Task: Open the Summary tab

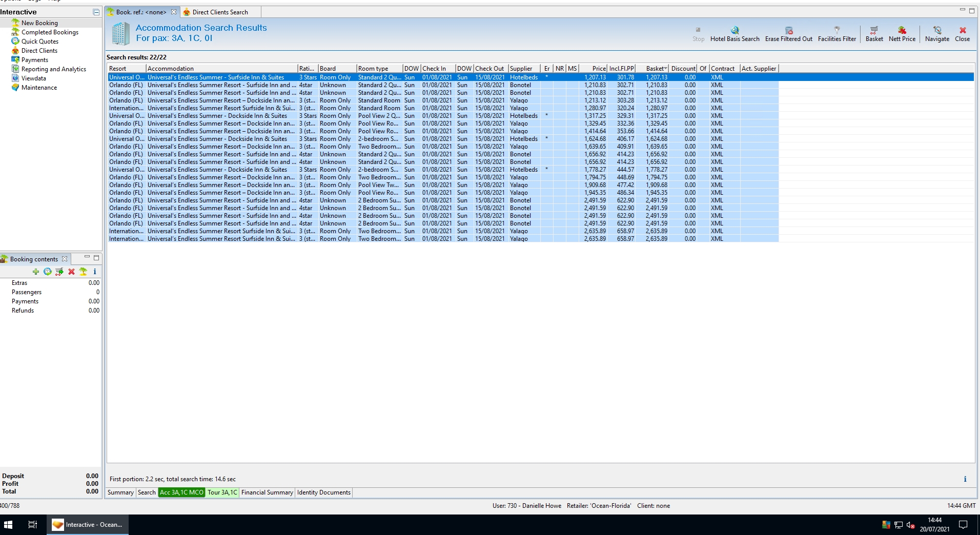Action: [x=120, y=492]
